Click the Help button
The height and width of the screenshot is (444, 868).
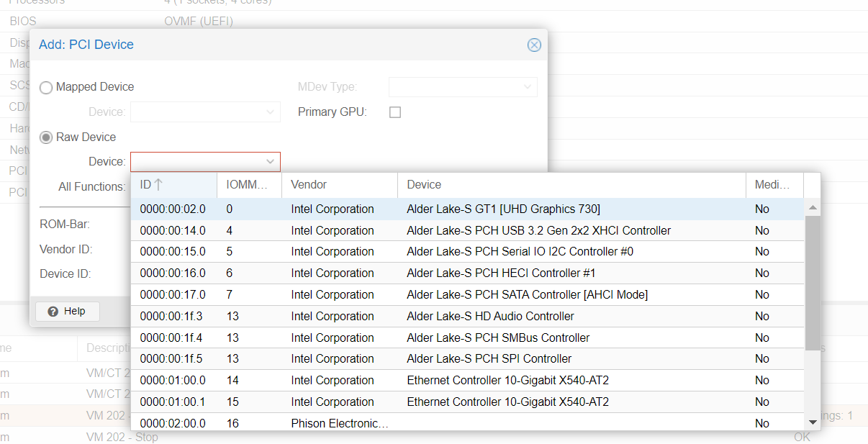(x=67, y=312)
